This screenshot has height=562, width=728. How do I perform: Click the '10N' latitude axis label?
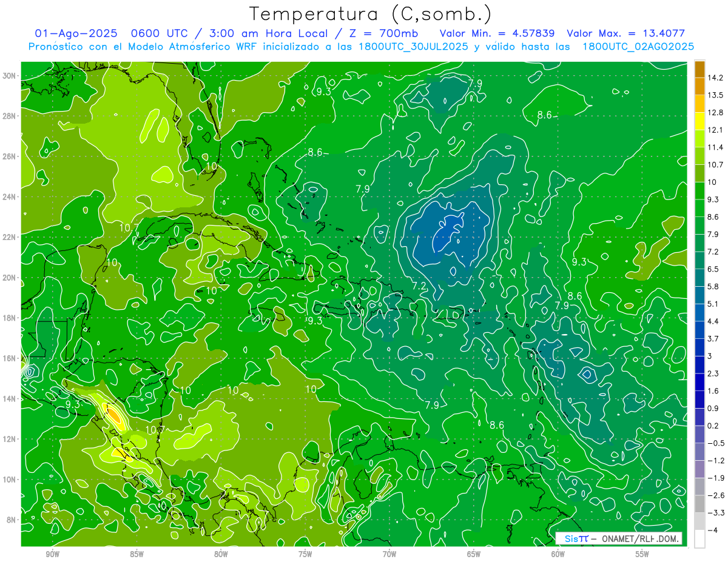click(x=10, y=479)
